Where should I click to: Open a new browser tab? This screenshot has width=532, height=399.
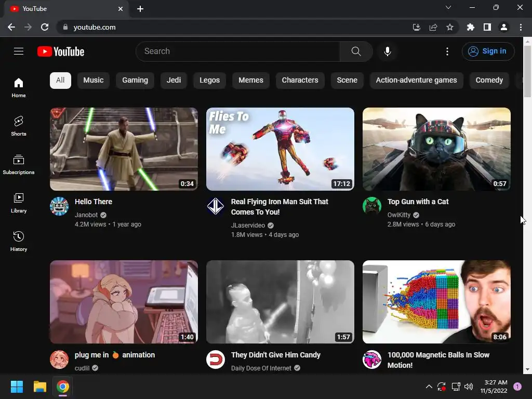pos(140,9)
